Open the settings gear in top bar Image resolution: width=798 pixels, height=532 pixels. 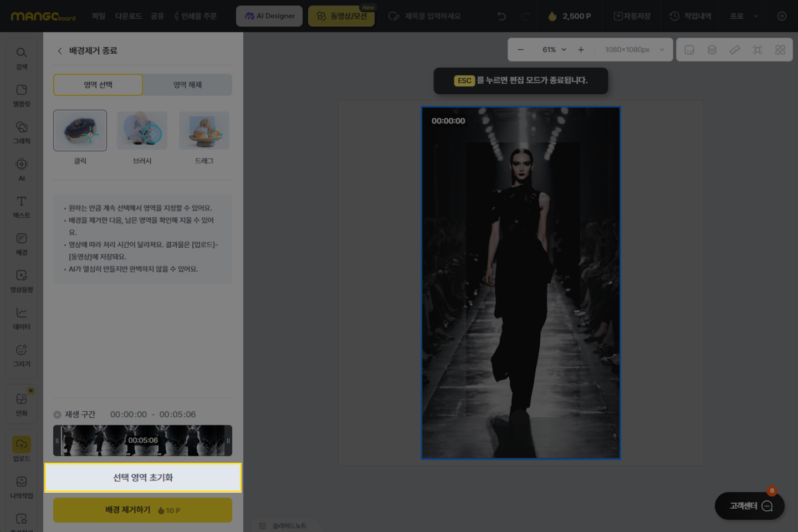(x=781, y=16)
